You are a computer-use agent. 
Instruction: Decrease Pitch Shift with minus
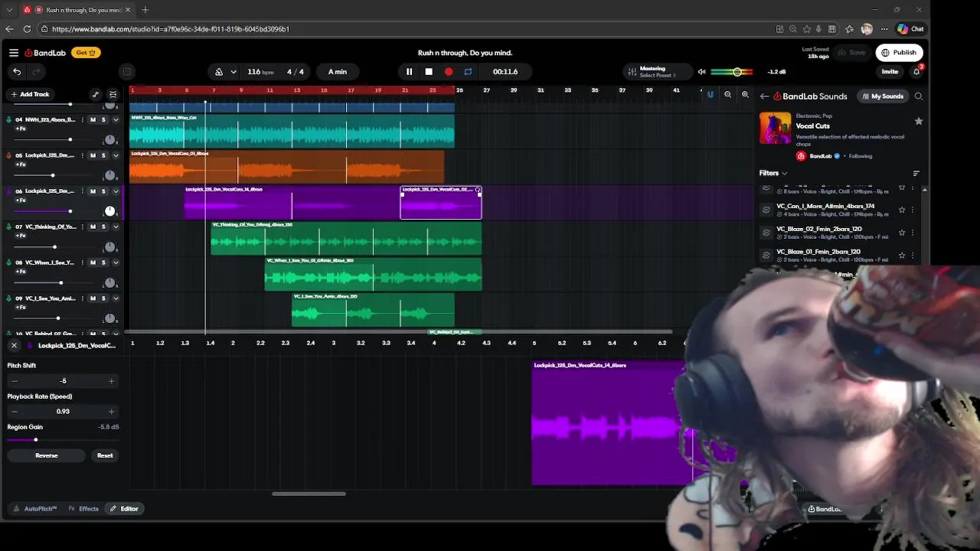click(14, 381)
